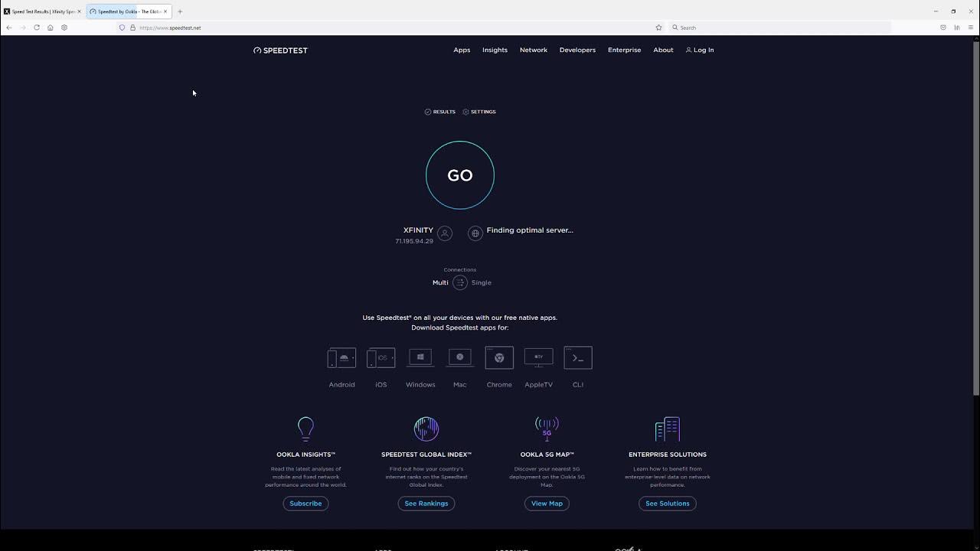This screenshot has height=551, width=980.
Task: Open the Android app download
Action: (x=341, y=368)
